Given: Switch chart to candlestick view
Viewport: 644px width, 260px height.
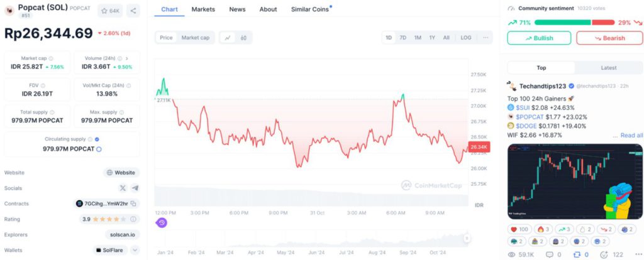Looking at the screenshot, I should pyautogui.click(x=243, y=38).
